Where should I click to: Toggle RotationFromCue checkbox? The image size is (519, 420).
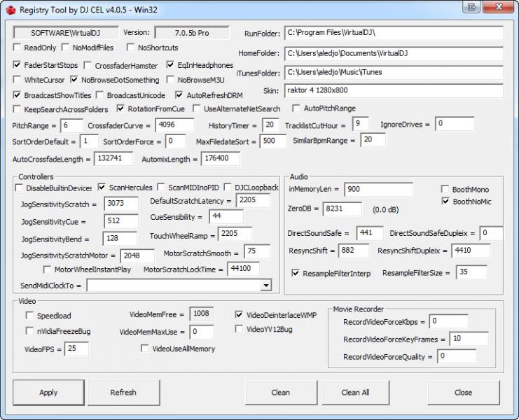(x=120, y=108)
